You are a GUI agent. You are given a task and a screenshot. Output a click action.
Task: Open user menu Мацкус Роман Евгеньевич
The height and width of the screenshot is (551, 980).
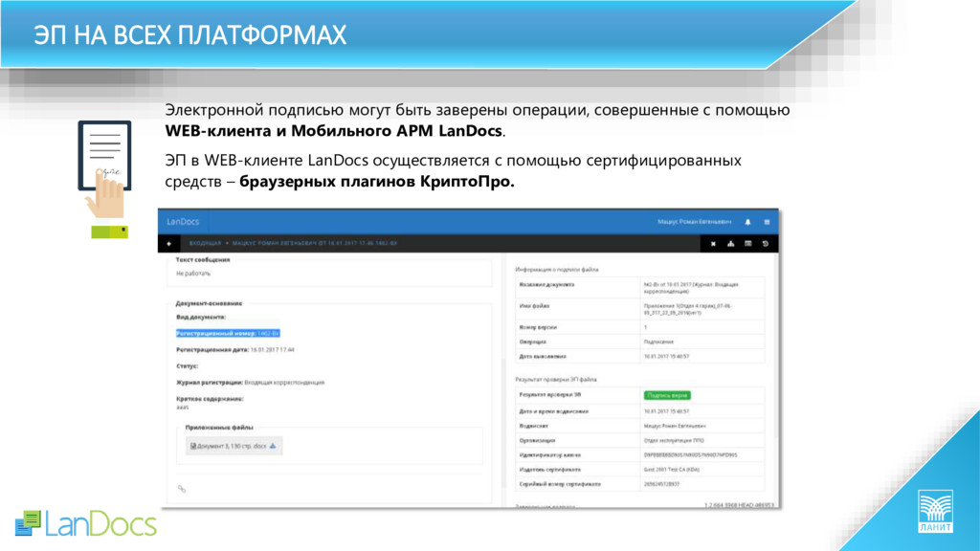coord(694,222)
